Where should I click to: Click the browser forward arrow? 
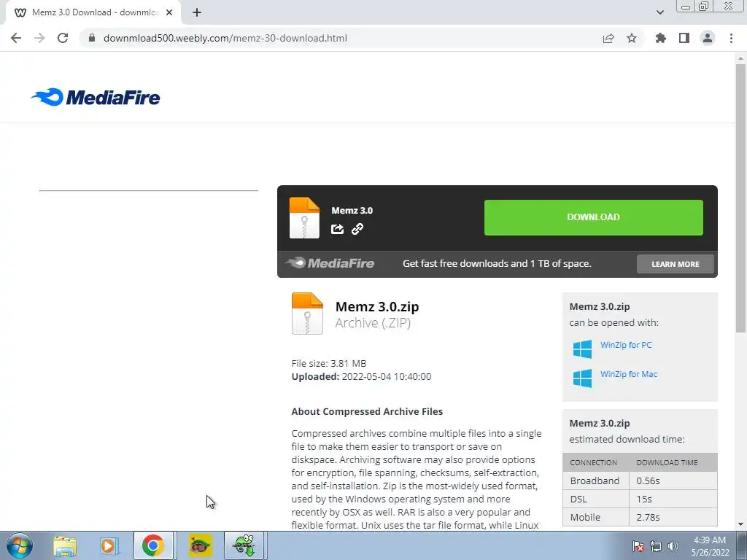click(x=39, y=38)
